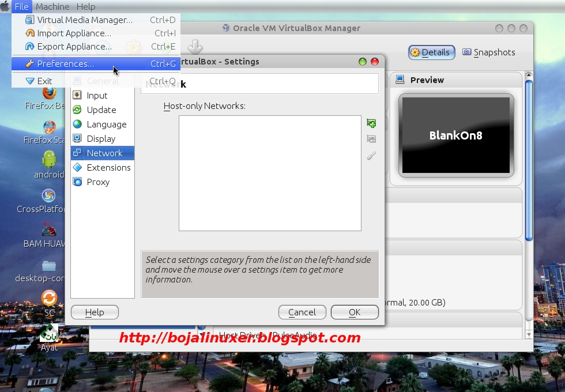Open the Machine menu
The height and width of the screenshot is (392, 565).
51,6
